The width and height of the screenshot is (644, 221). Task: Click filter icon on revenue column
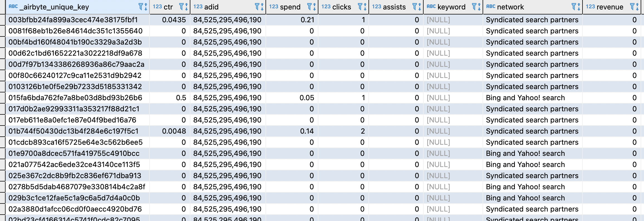pyautogui.click(x=632, y=7)
